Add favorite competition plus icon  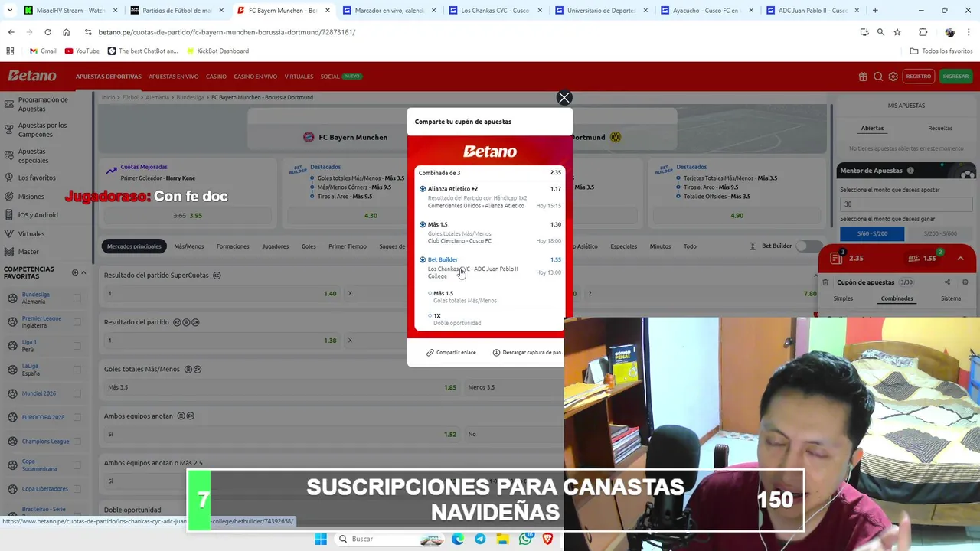point(75,272)
